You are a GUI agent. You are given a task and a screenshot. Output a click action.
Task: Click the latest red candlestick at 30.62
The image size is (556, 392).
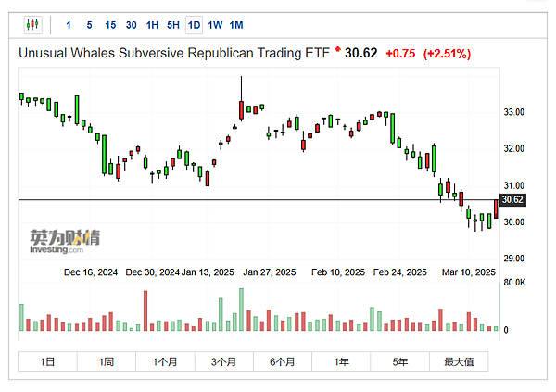pyautogui.click(x=496, y=209)
